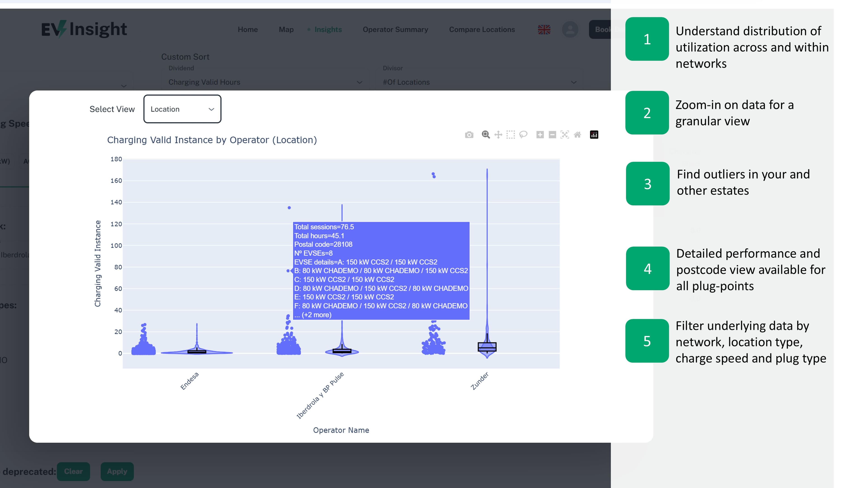This screenshot has height=488, width=868.
Task: Open the Map page
Action: (x=286, y=30)
